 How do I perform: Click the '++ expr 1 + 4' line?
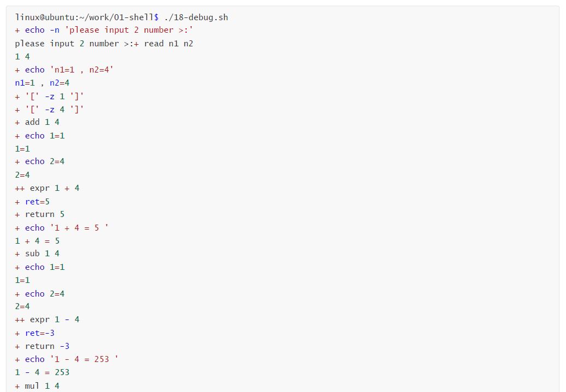point(47,188)
